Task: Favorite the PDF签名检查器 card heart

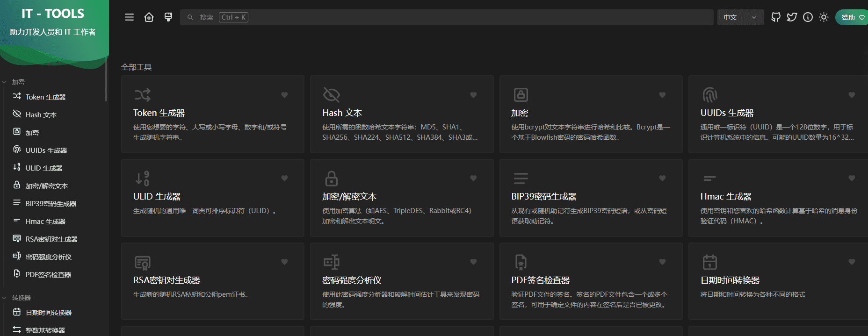Action: [x=662, y=262]
